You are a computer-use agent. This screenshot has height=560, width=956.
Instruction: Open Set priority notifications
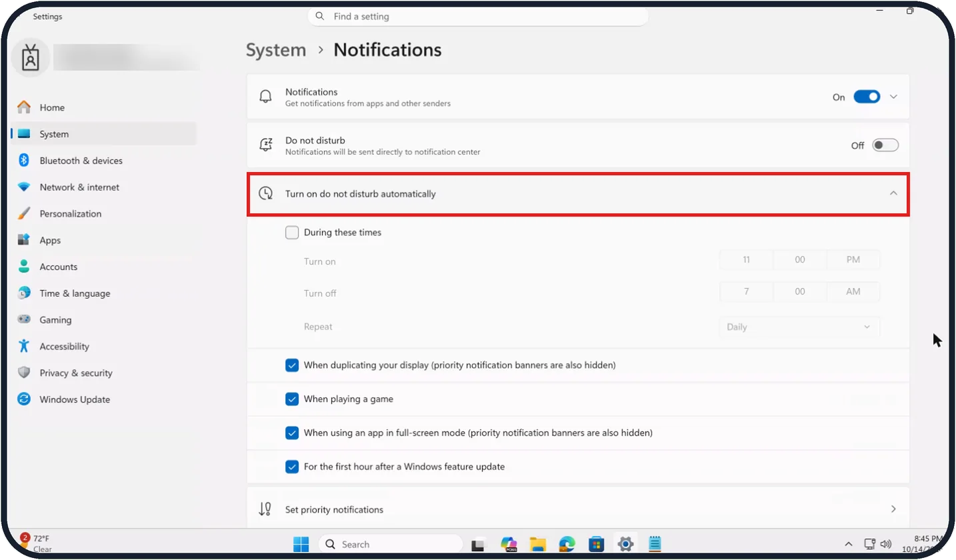(578, 509)
